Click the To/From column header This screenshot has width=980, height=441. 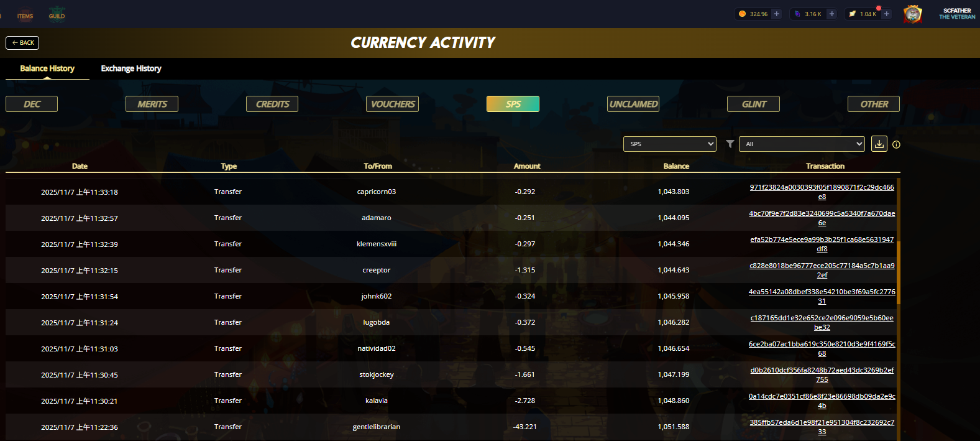[378, 166]
